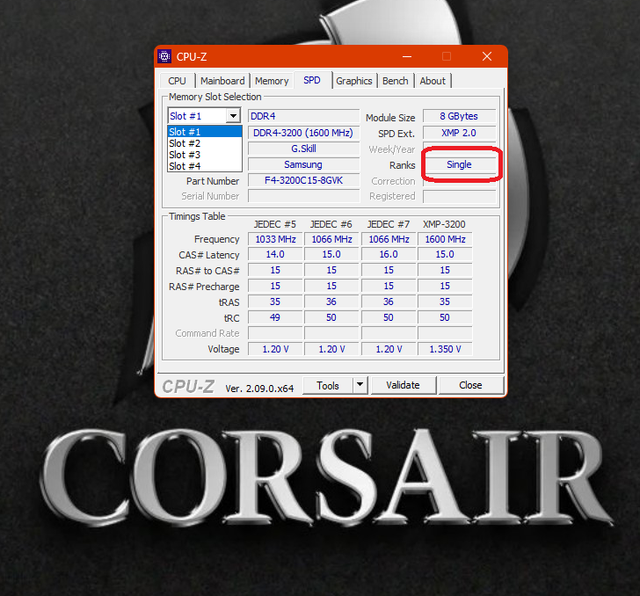Click the JEDEC #6 column header

click(331, 224)
